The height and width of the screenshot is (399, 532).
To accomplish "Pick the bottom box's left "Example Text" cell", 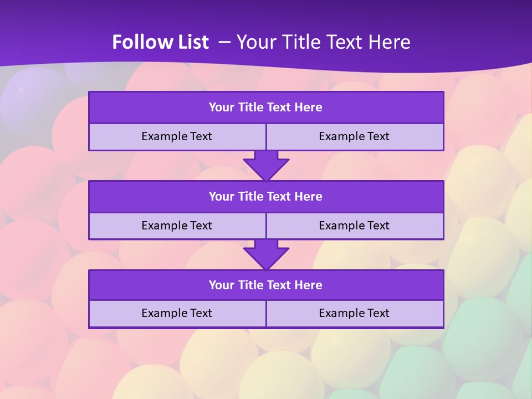I will [177, 314].
